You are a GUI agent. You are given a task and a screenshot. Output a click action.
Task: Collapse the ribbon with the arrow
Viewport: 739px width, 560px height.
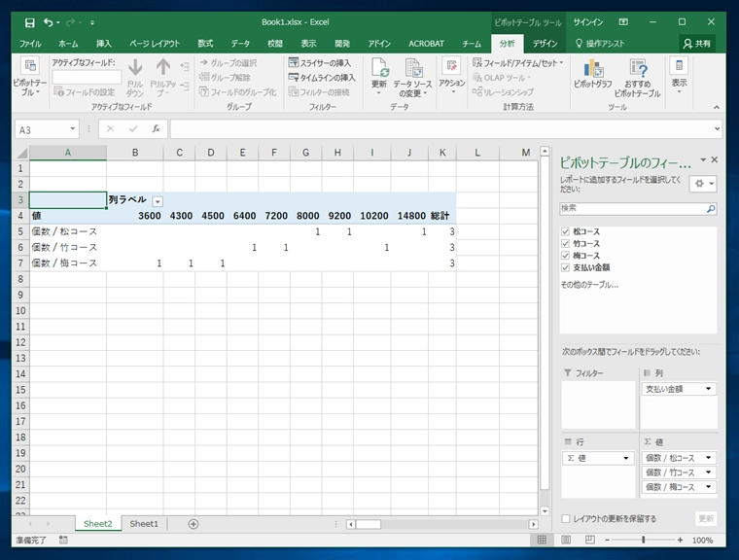click(717, 108)
